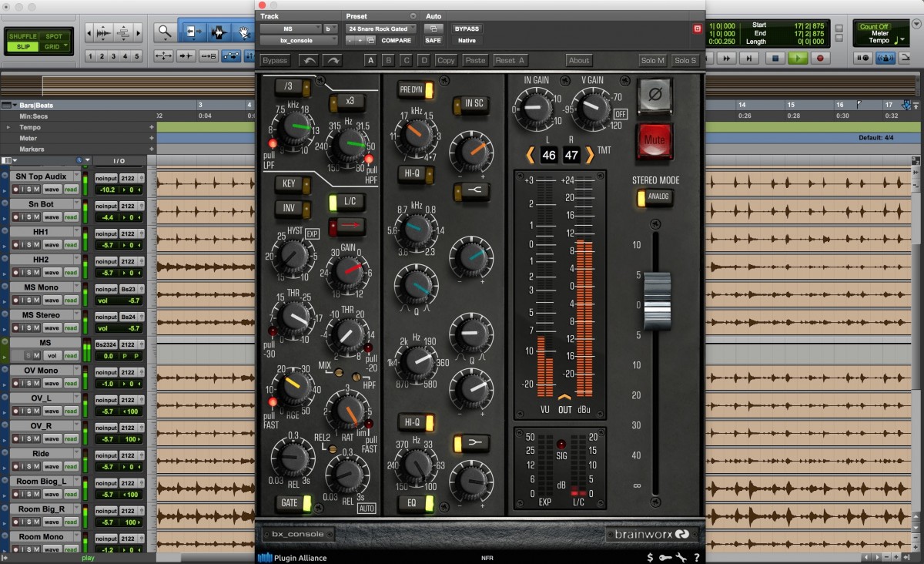Click the plugin undo arrow
This screenshot has width=924, height=564.
pyautogui.click(x=309, y=60)
